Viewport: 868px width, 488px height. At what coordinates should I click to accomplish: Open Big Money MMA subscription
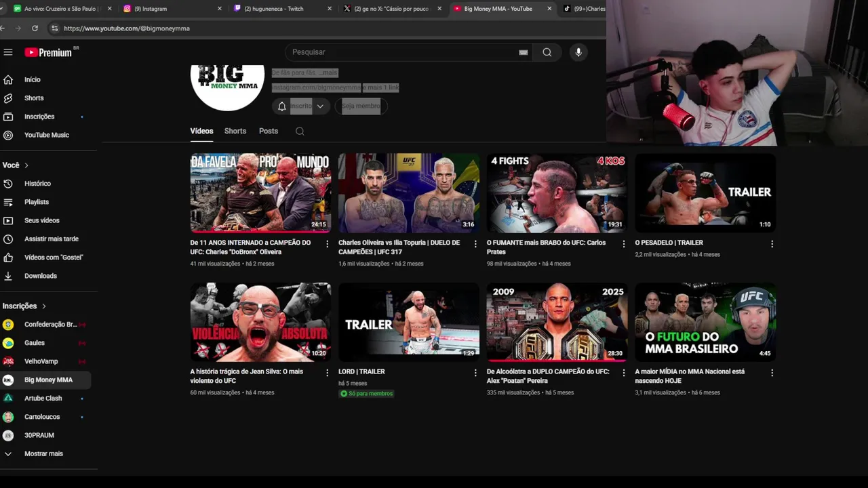(x=47, y=380)
